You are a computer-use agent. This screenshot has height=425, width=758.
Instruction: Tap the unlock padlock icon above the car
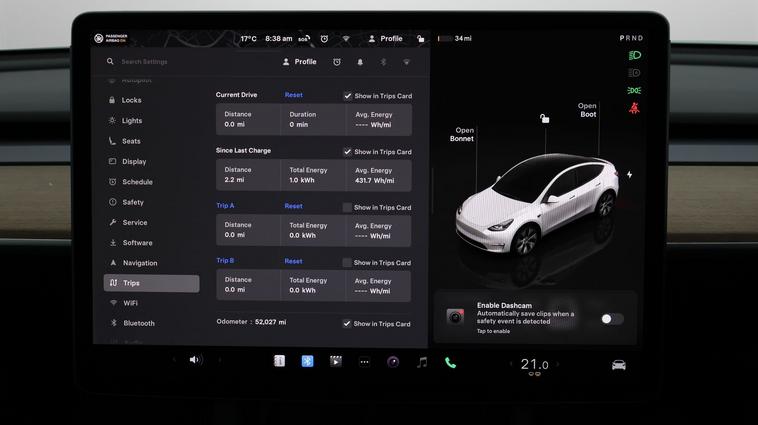(x=544, y=118)
